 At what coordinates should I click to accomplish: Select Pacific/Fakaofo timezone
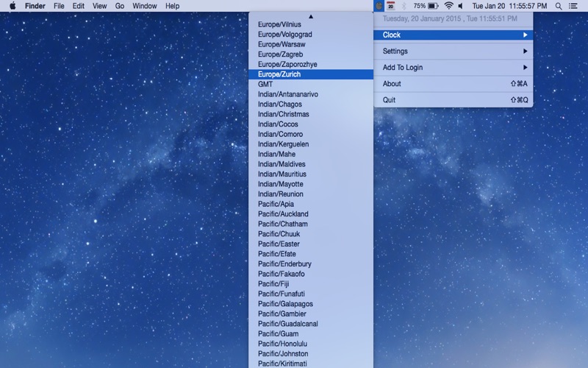pos(311,274)
